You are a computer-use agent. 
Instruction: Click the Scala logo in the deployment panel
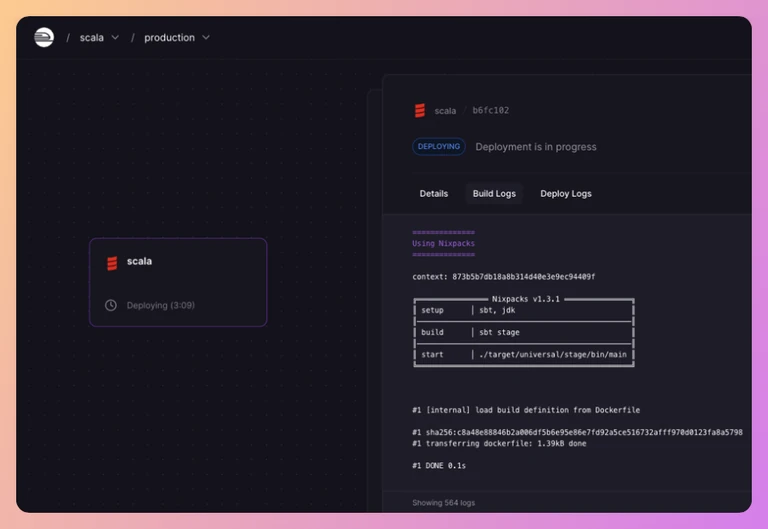420,111
